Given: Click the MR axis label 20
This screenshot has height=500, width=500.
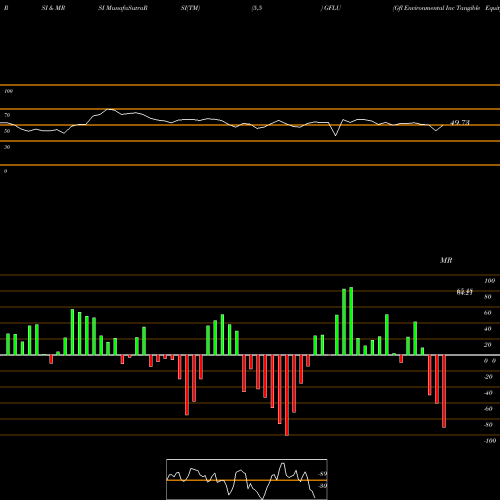Looking at the screenshot, I should click(x=488, y=345).
